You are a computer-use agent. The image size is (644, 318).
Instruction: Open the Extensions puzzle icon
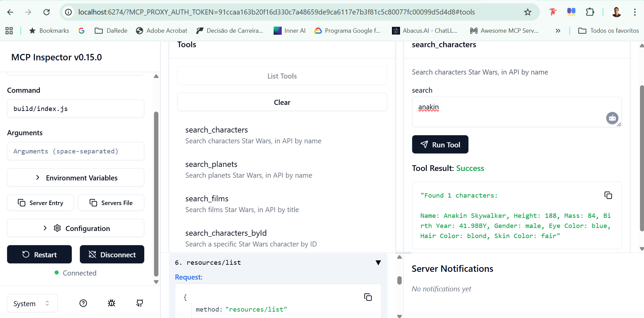(590, 12)
